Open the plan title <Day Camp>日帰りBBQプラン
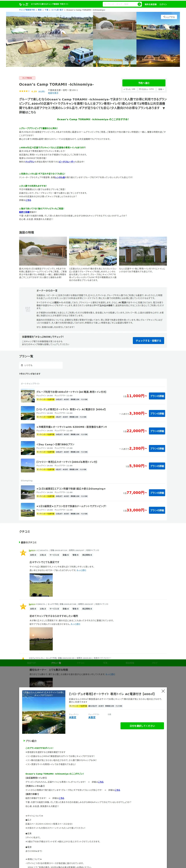This screenshot has width=186, height=868. coord(55,444)
